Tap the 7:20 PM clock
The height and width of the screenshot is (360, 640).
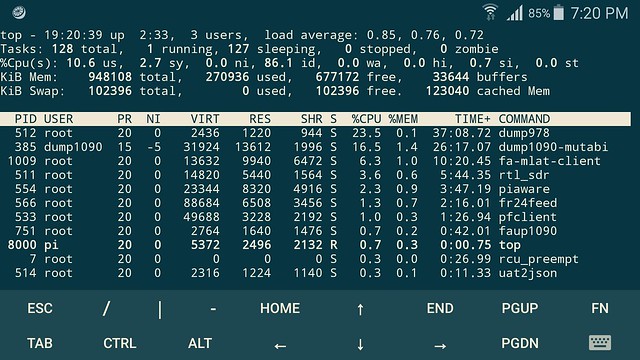599,13
